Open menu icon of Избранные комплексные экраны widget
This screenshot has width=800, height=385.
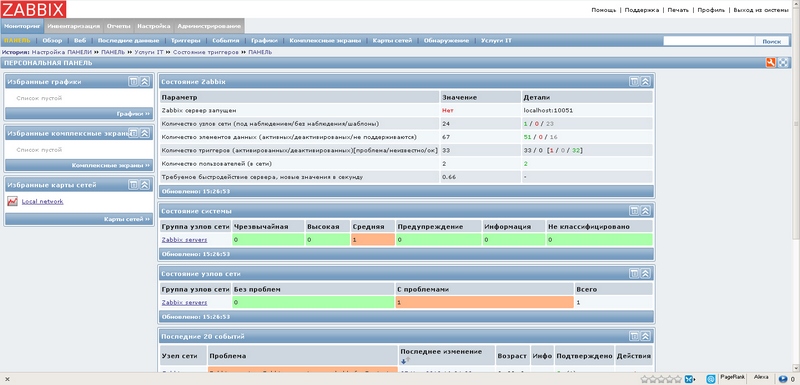point(133,133)
